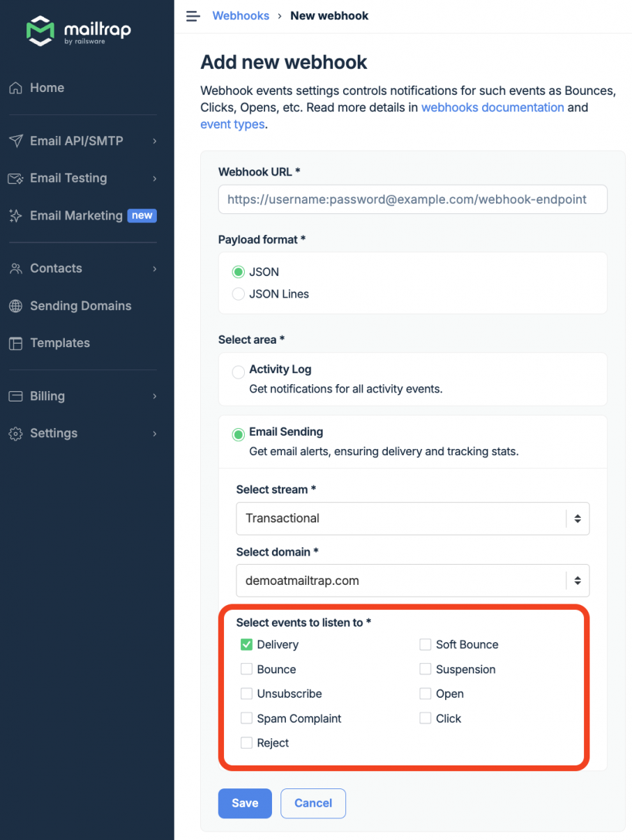Click the Save button
The height and width of the screenshot is (840, 632).
coord(244,803)
